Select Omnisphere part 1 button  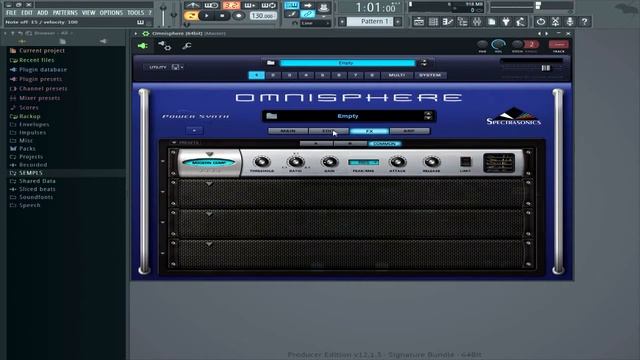click(x=256, y=75)
